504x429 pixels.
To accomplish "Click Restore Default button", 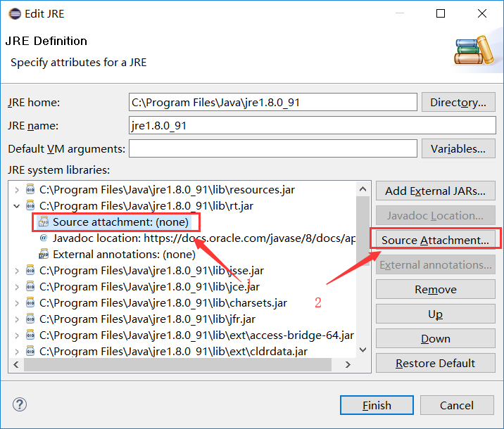I will 435,363.
